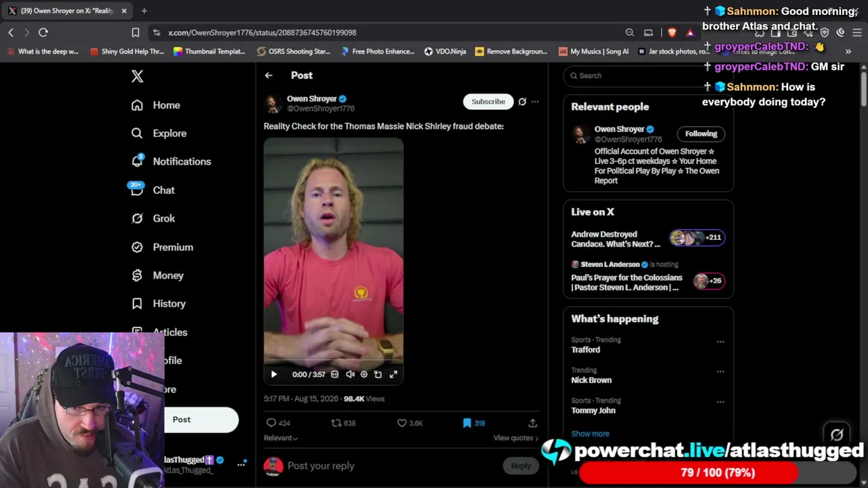Screen dimensions: 868x488
Task: Open the Thumbnail Templat... bookmark
Action: [210, 52]
